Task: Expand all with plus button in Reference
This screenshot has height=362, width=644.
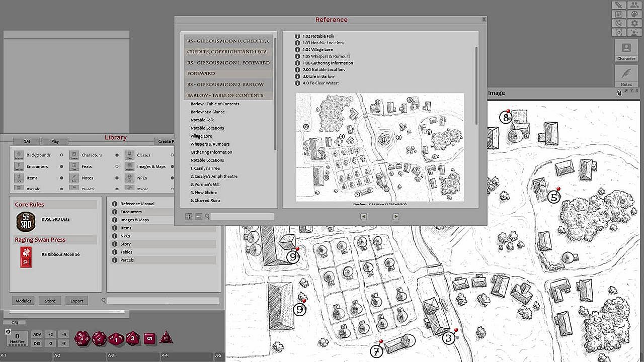Action: [x=189, y=216]
